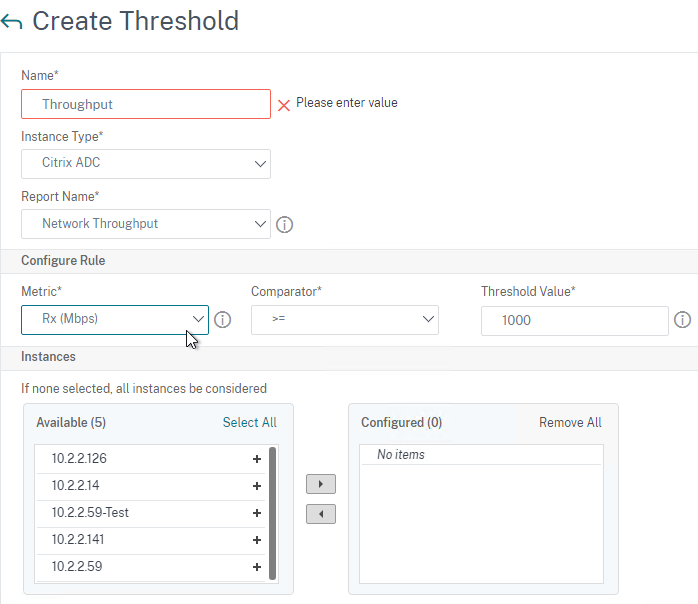Click the info icon next to Report Name
The height and width of the screenshot is (604, 698).
pyautogui.click(x=284, y=224)
